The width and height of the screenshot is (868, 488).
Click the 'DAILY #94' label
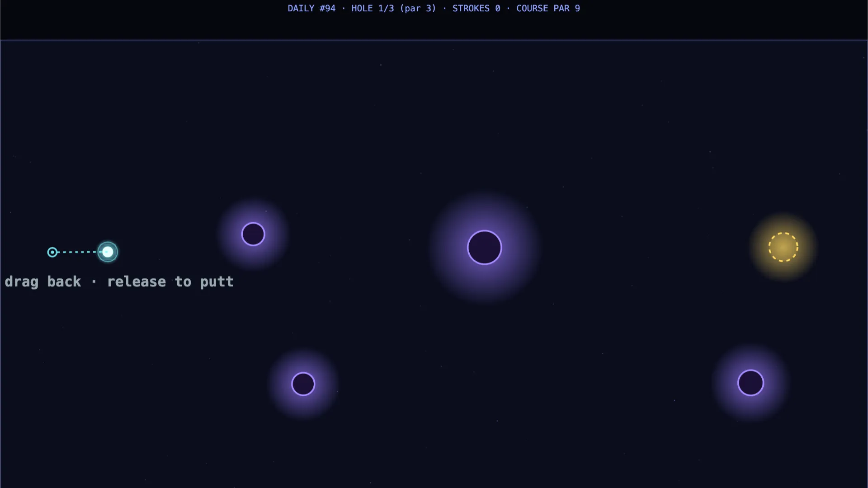311,8
